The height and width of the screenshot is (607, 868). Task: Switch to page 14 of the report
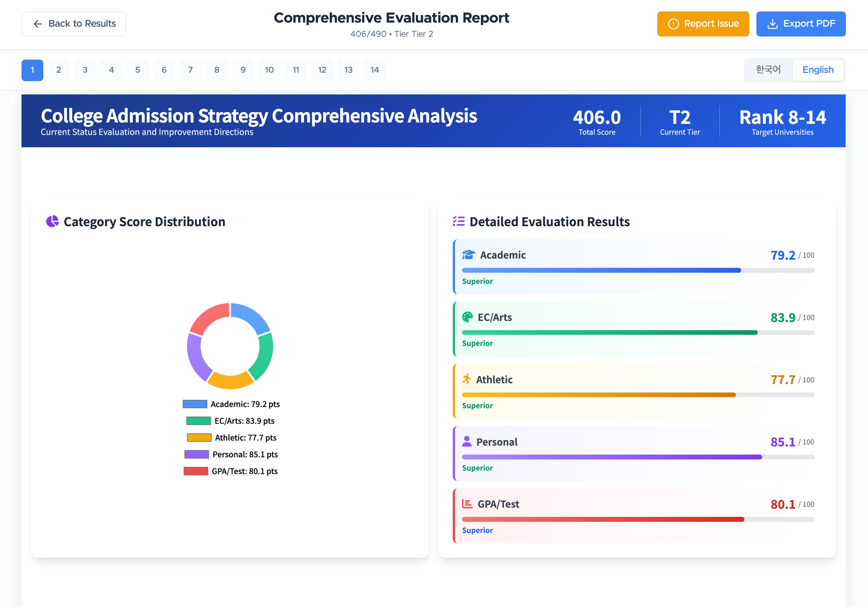(375, 70)
